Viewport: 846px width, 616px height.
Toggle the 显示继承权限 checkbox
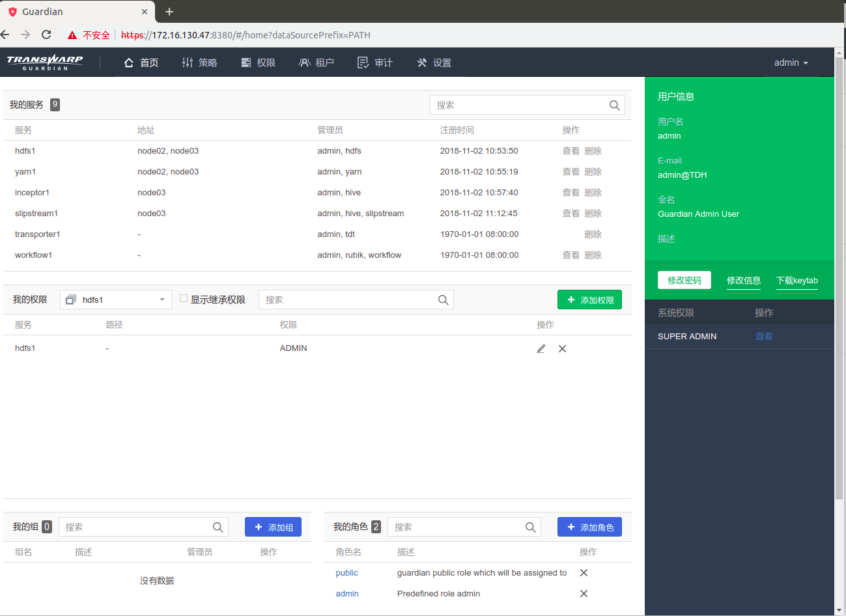click(184, 298)
